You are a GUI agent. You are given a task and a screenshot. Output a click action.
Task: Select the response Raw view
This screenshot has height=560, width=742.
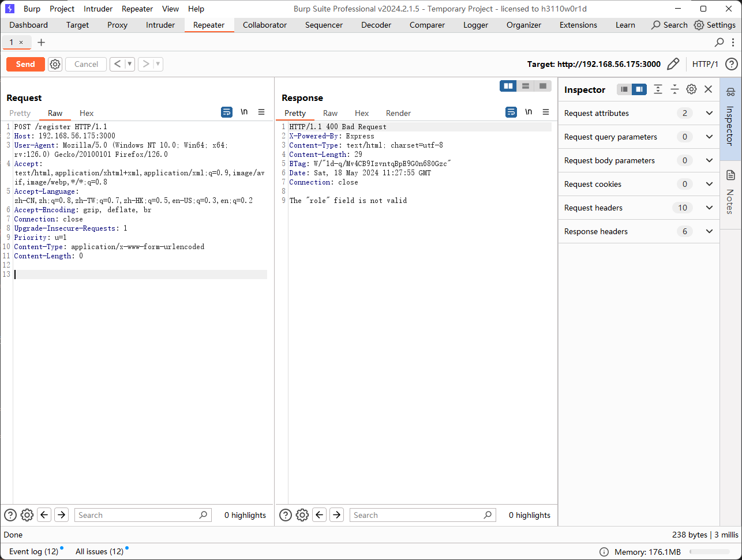(331, 113)
